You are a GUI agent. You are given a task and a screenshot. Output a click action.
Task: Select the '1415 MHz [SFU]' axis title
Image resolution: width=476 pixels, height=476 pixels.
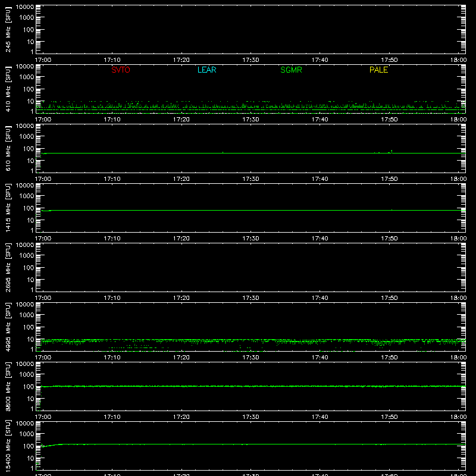pyautogui.click(x=8, y=208)
